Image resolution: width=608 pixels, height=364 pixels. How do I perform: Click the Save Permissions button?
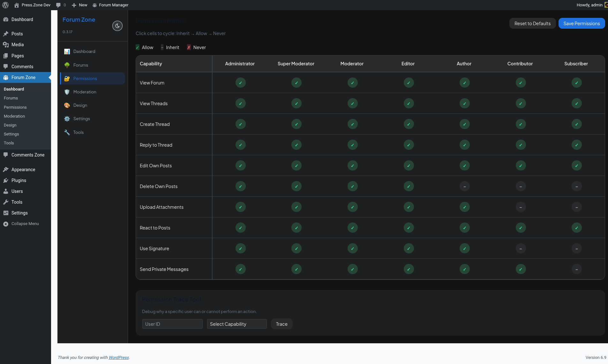coord(582,23)
